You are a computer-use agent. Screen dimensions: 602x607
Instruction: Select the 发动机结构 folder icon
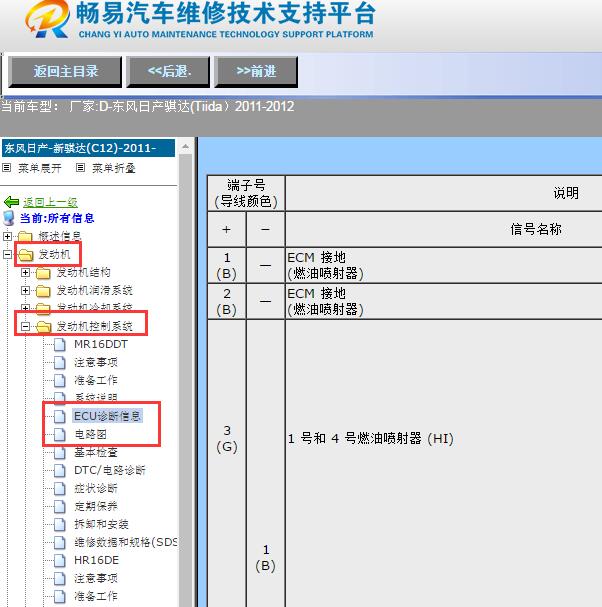click(43, 273)
